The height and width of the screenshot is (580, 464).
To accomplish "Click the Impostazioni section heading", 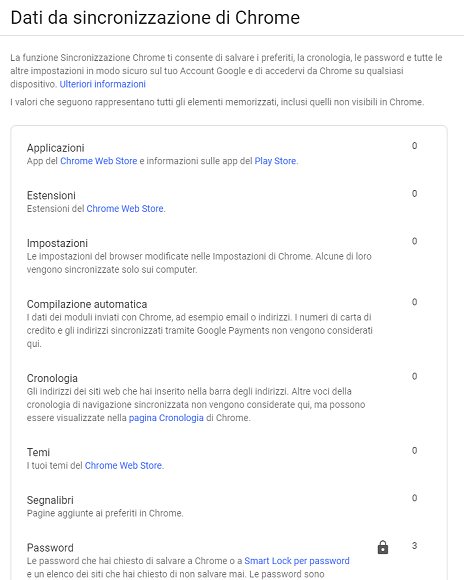I will (x=57, y=243).
